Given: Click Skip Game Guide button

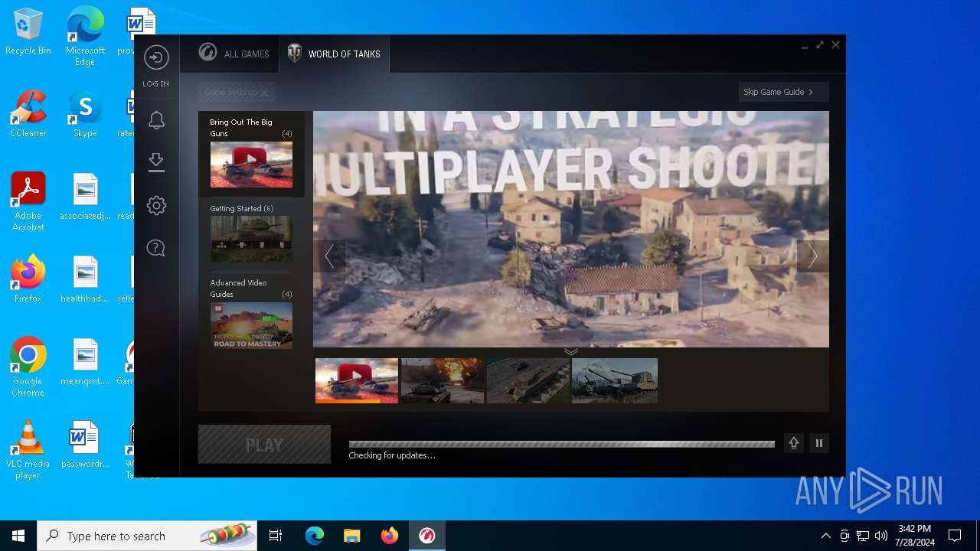Looking at the screenshot, I should pyautogui.click(x=783, y=92).
